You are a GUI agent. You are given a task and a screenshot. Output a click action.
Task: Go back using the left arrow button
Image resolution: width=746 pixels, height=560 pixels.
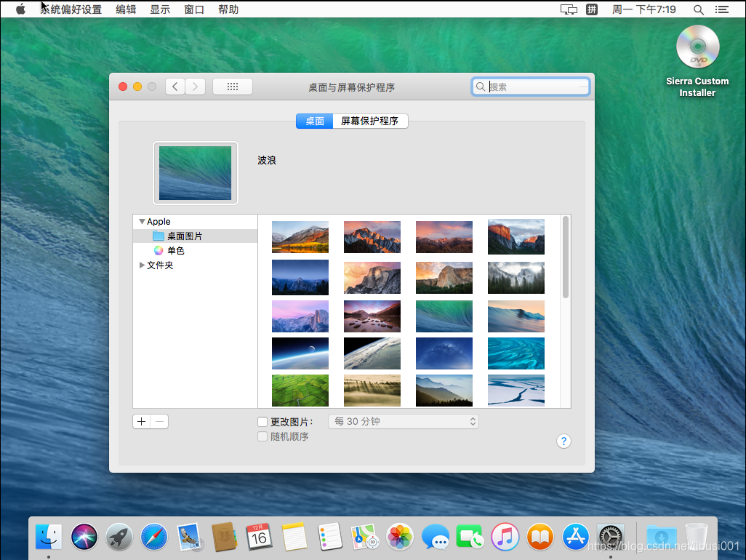pyautogui.click(x=175, y=87)
